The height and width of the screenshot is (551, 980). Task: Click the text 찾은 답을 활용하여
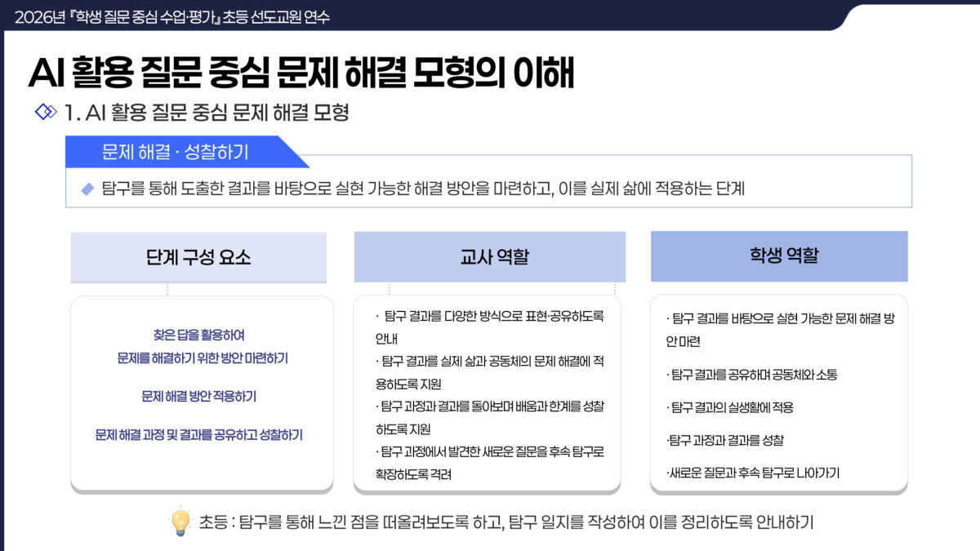pyautogui.click(x=198, y=335)
